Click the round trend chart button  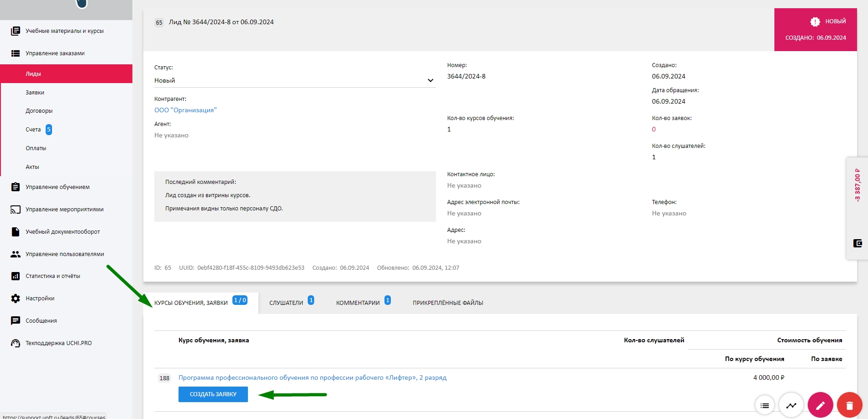point(791,405)
